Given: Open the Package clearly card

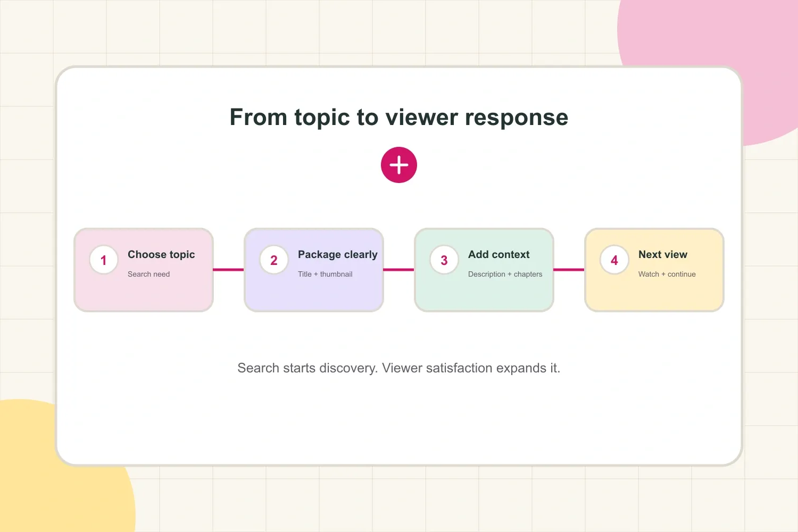Looking at the screenshot, I should (314, 270).
